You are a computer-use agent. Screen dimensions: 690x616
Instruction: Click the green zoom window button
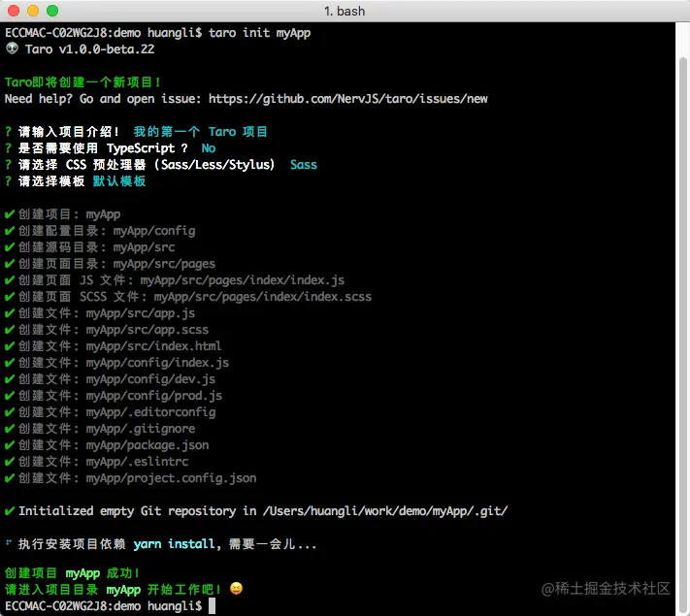pos(52,11)
